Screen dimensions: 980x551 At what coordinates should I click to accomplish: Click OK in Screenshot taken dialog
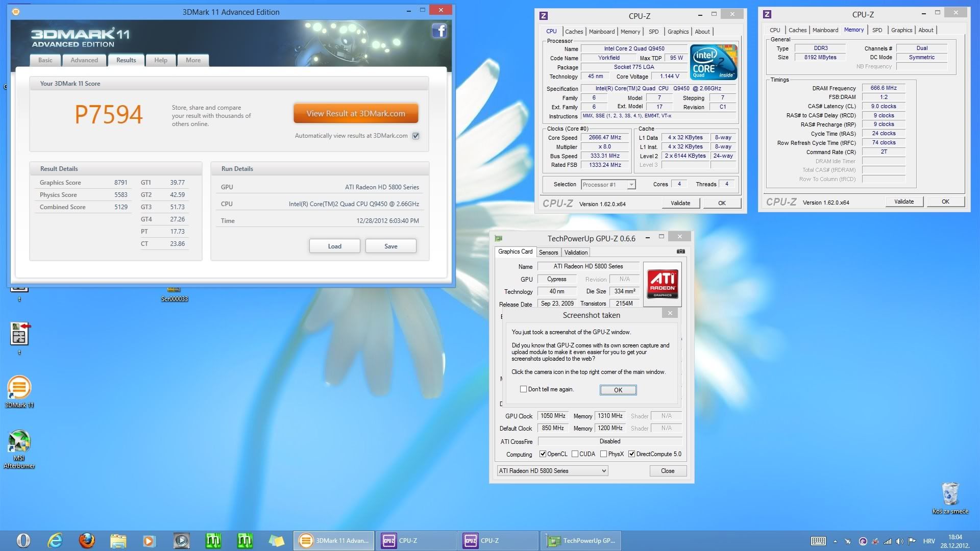coord(618,390)
